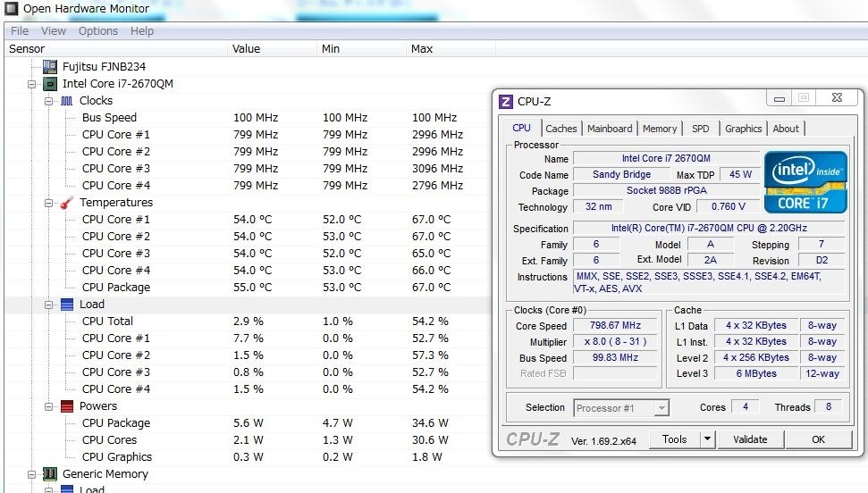Click the Powers red icon
Viewport: 868px width, 493px height.
pos(66,406)
